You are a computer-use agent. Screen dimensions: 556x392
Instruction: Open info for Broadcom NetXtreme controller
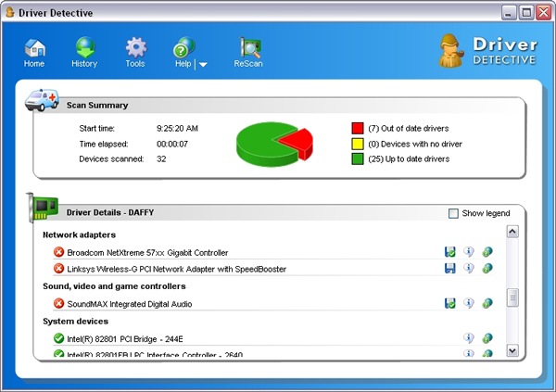click(x=468, y=252)
